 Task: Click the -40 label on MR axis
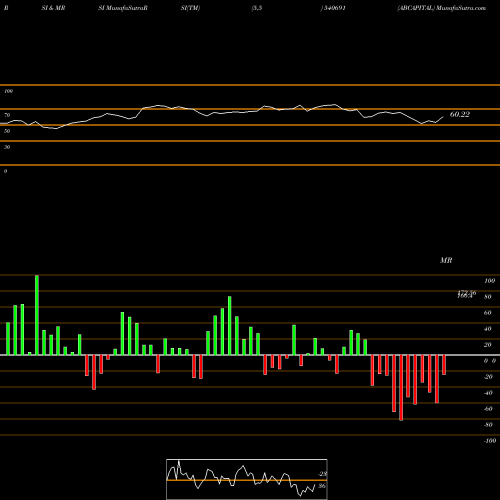pos(488,393)
